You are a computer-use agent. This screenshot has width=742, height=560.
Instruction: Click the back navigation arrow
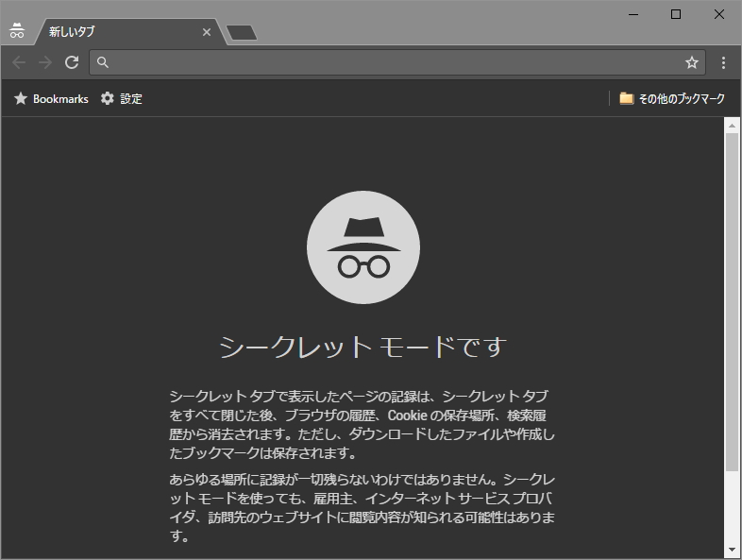(19, 62)
